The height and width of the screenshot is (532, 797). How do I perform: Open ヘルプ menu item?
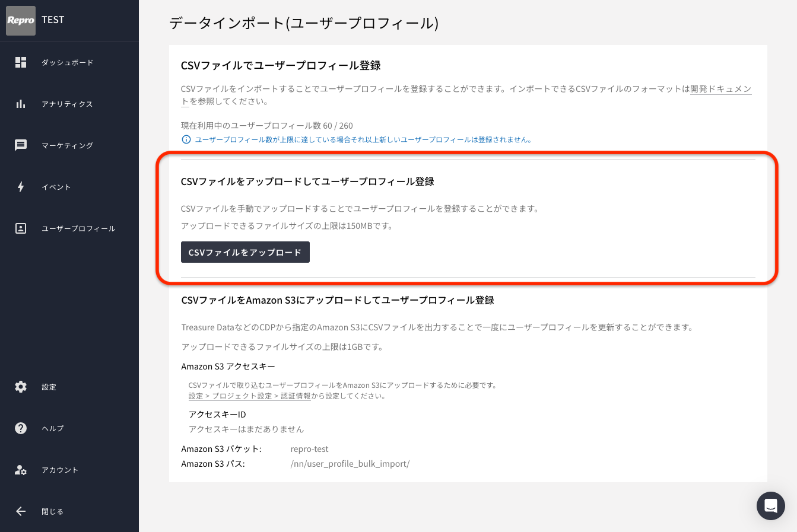coord(52,428)
